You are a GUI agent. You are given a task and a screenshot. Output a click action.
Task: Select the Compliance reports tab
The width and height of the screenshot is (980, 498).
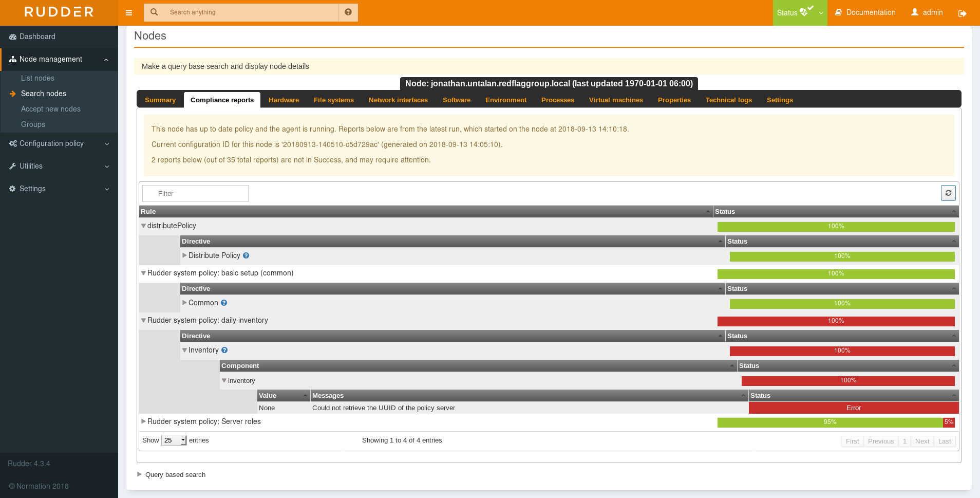coord(222,100)
